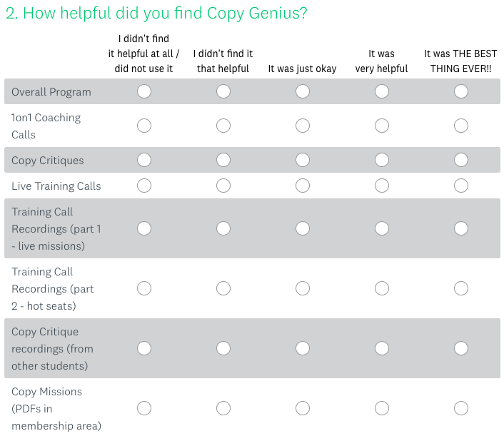This screenshot has width=504, height=436.
Task: Rate Live Training Calls as THE BEST THING EVER
Action: coord(461,186)
